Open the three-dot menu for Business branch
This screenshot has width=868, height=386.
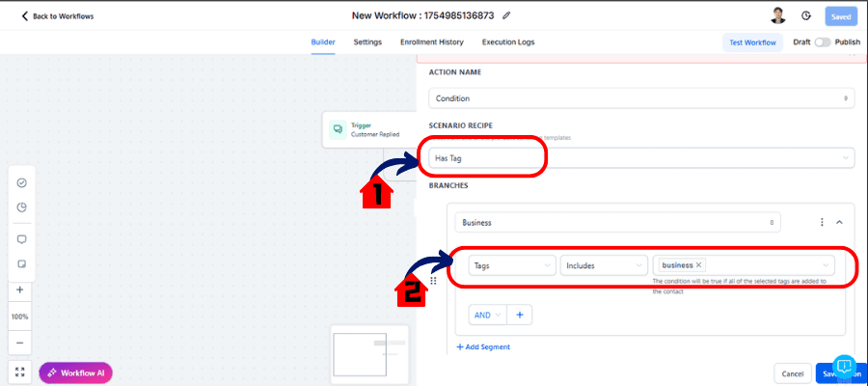822,222
